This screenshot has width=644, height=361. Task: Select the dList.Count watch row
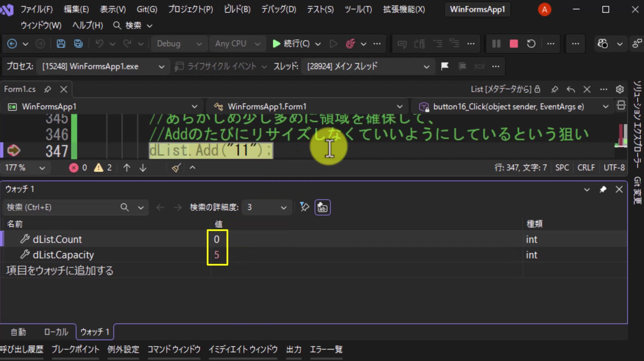pos(314,239)
